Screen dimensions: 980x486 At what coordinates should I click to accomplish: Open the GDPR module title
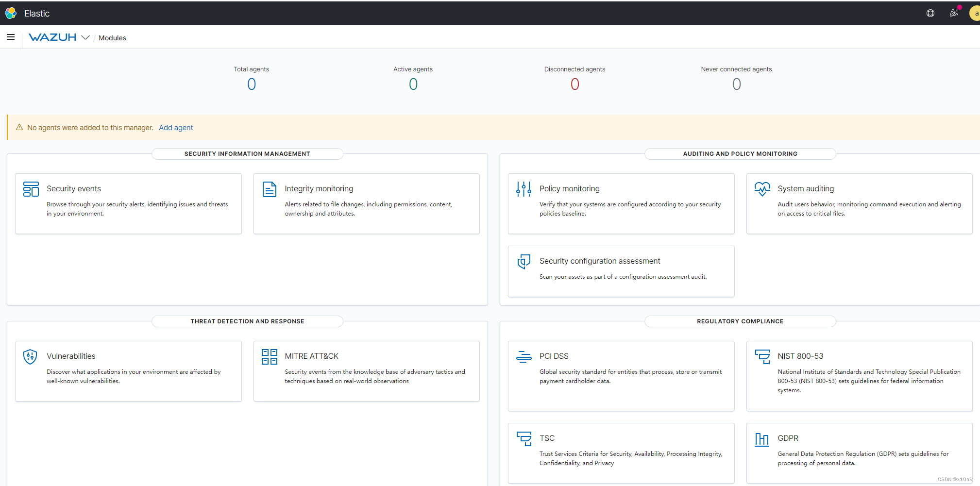point(788,438)
